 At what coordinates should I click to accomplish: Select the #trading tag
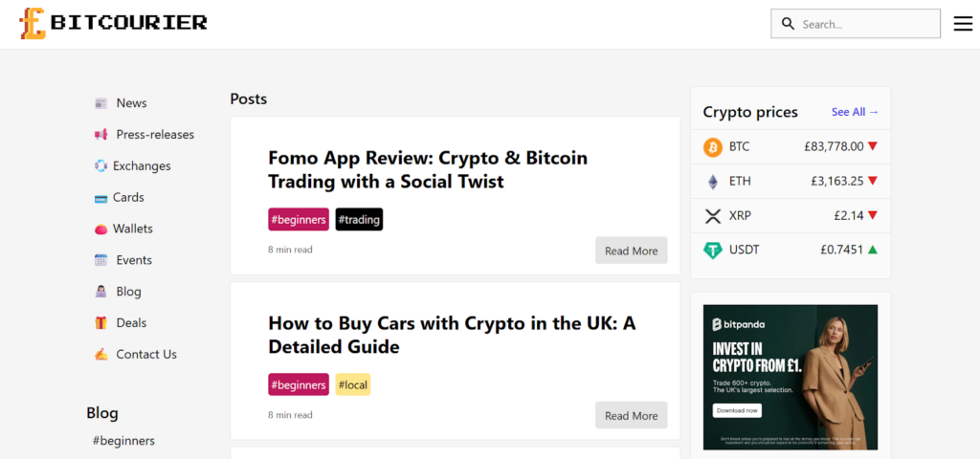(x=359, y=220)
